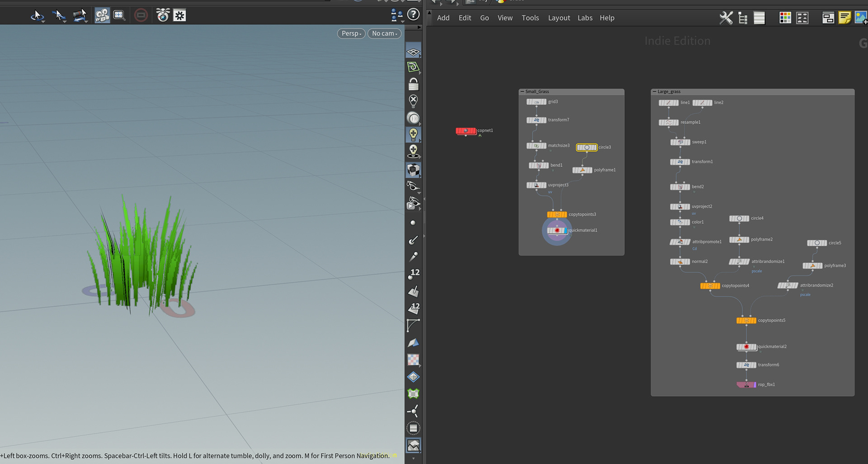Click the background landscape icon at toolbar bottom
868x464 pixels.
[x=413, y=445]
